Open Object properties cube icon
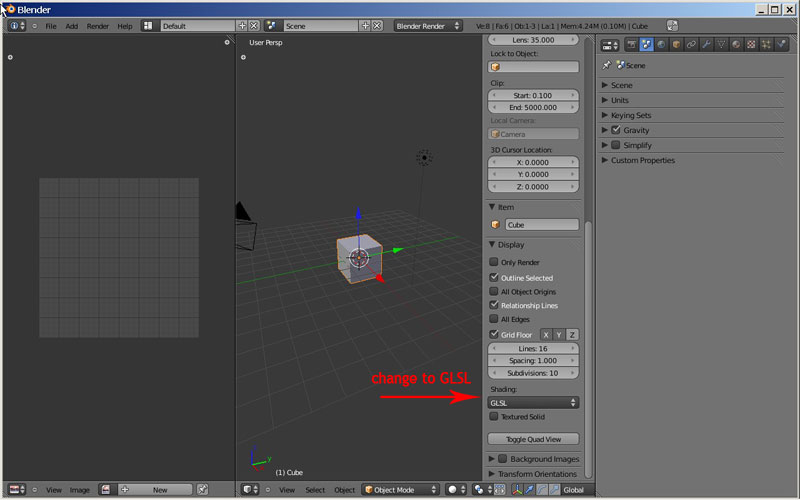The width and height of the screenshot is (800, 500). [676, 45]
